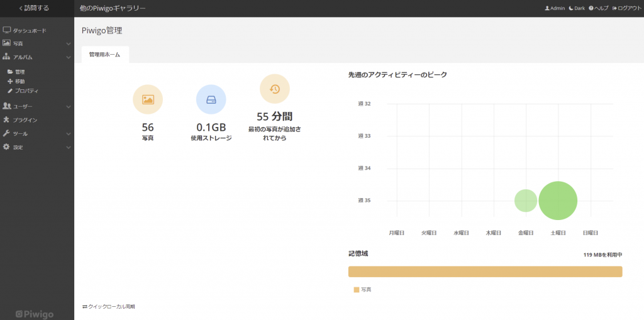Open アルバム プロパティ submenu item
Image resolution: width=644 pixels, height=320 pixels.
pos(26,91)
